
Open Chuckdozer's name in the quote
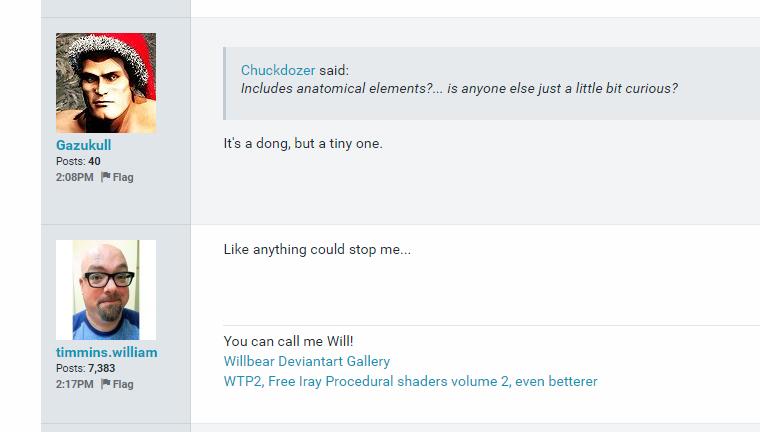(x=278, y=71)
